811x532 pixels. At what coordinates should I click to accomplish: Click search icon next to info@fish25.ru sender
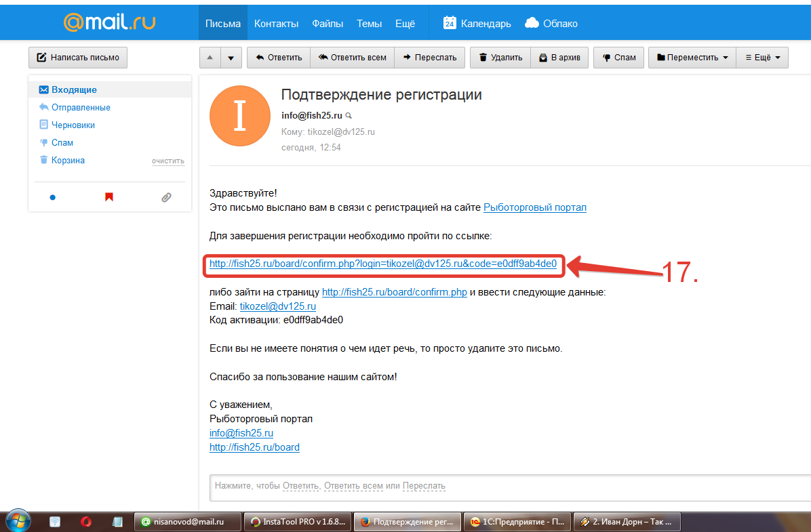tap(349, 116)
